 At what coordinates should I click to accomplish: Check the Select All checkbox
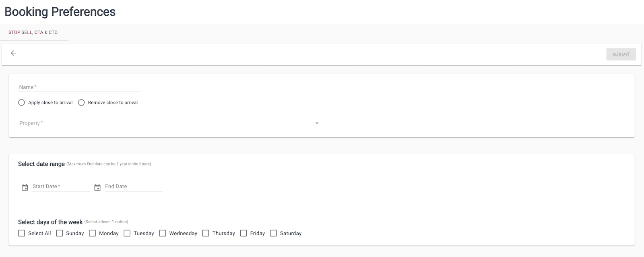pos(22,233)
